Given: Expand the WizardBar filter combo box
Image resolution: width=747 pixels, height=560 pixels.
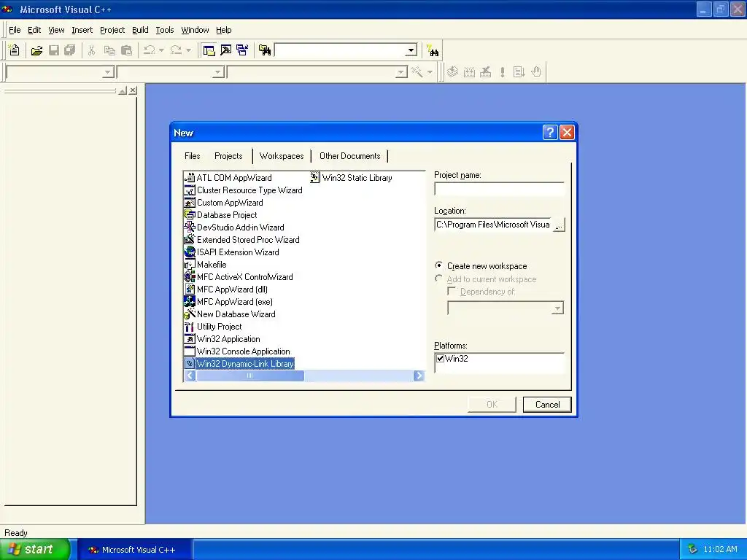Looking at the screenshot, I should point(218,72).
